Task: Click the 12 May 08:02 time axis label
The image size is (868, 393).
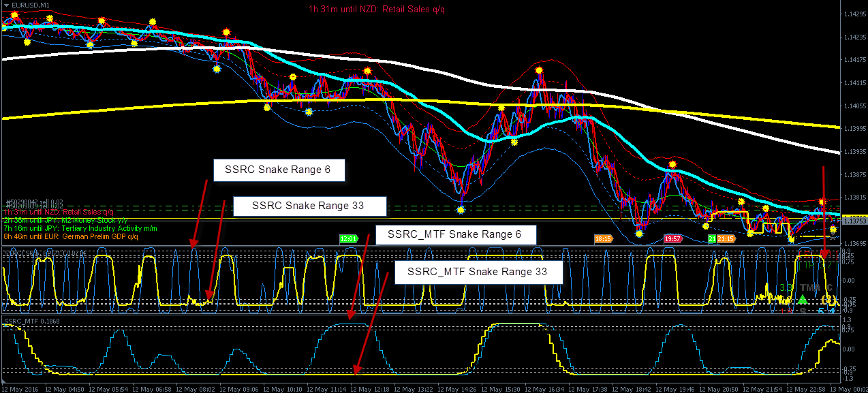Action: point(197,388)
